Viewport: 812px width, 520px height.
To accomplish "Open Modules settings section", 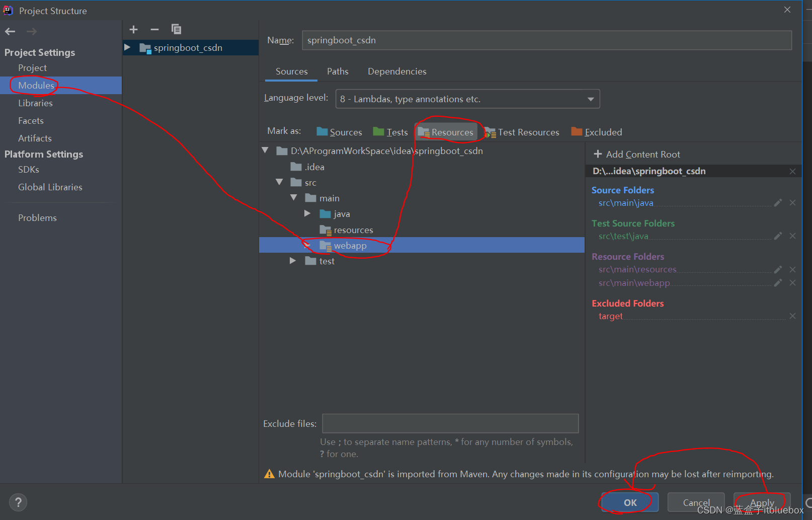I will coord(61,86).
